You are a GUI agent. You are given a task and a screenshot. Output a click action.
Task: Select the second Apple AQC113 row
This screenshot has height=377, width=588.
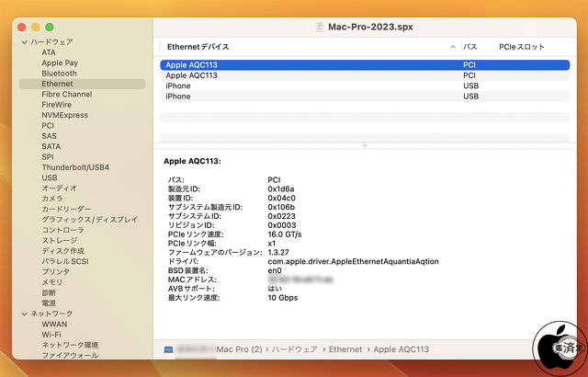tap(365, 75)
